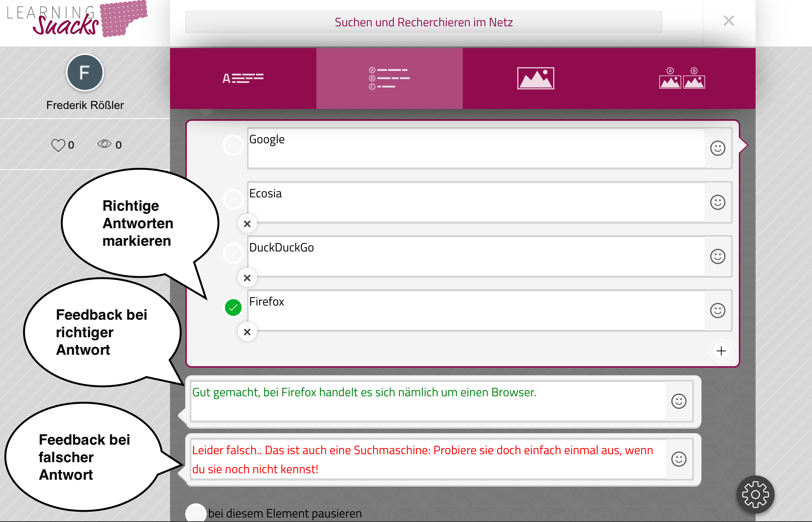
Task: Click the eye views icon
Action: point(104,144)
